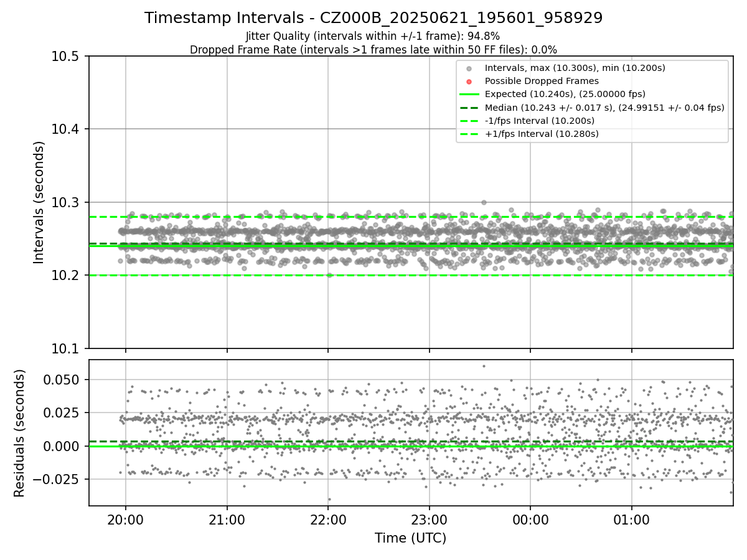The width and height of the screenshot is (747, 560).
Task: Click the gray 'Intervals' legend marker
Action: point(469,68)
